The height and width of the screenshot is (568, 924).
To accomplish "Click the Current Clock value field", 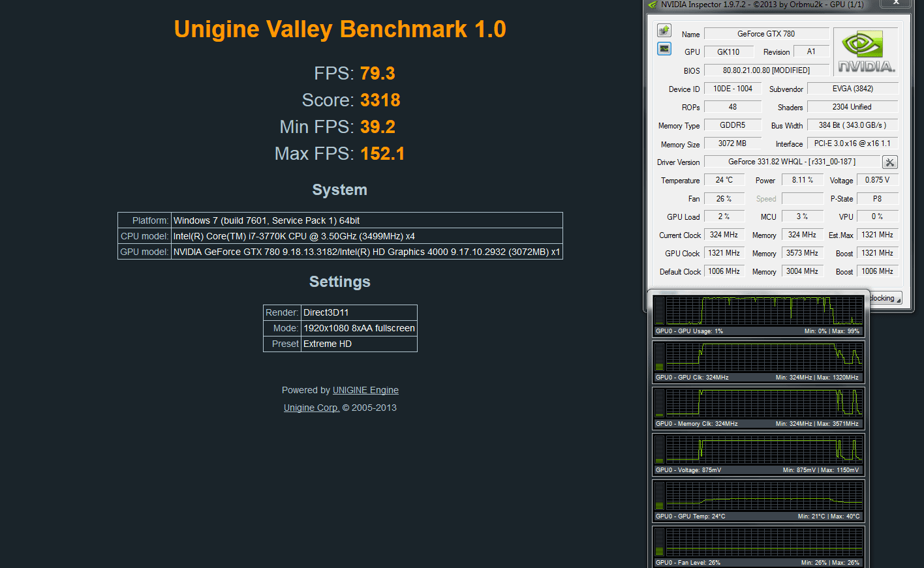I will point(724,235).
